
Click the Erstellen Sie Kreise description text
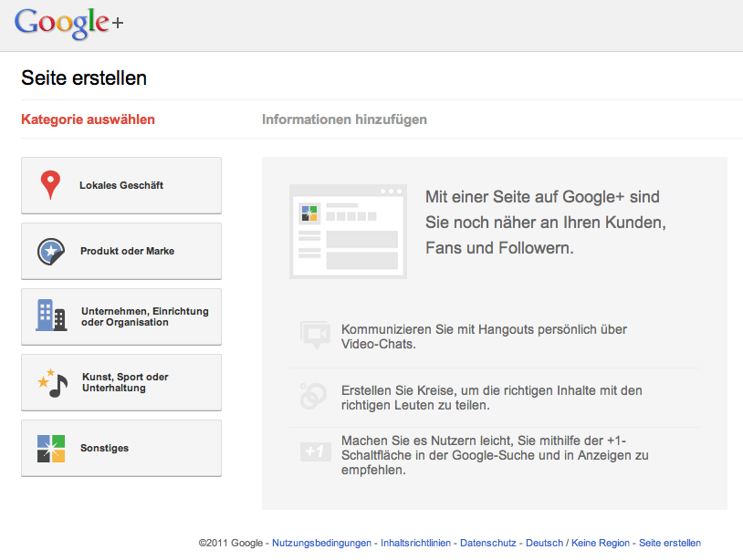pyautogui.click(x=492, y=398)
